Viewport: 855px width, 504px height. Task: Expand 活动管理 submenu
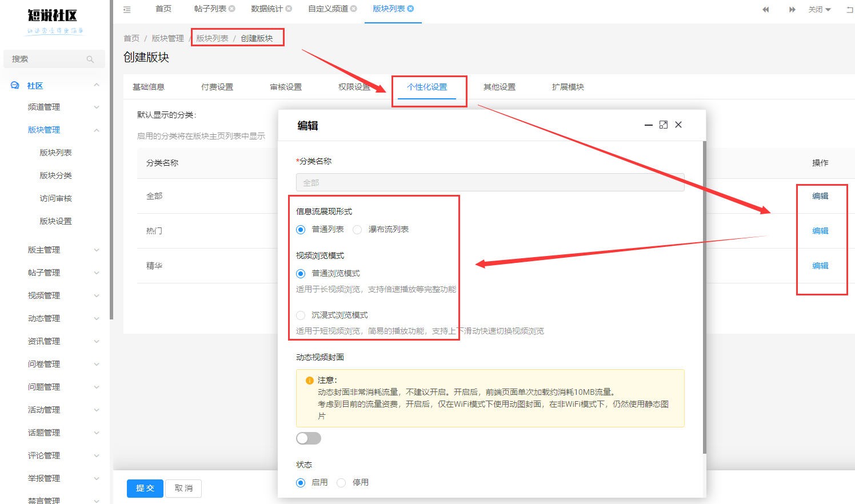(x=97, y=410)
